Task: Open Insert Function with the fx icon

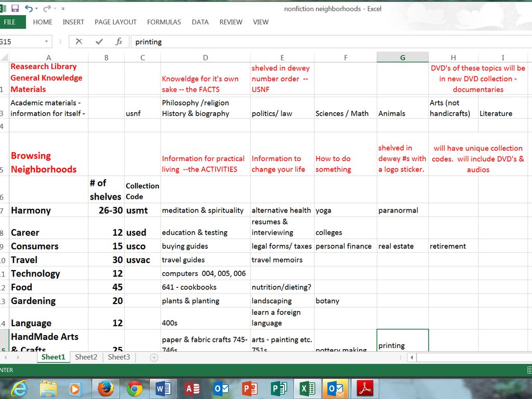Action: (119, 42)
